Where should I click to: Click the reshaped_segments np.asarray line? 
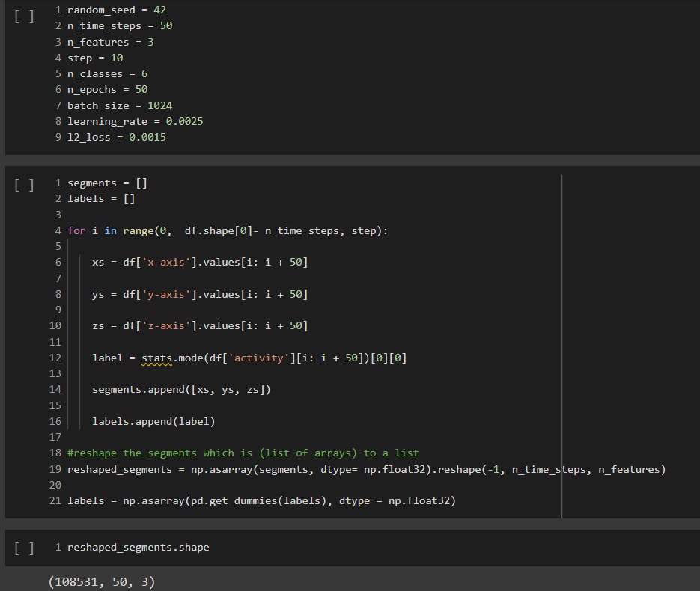point(367,469)
